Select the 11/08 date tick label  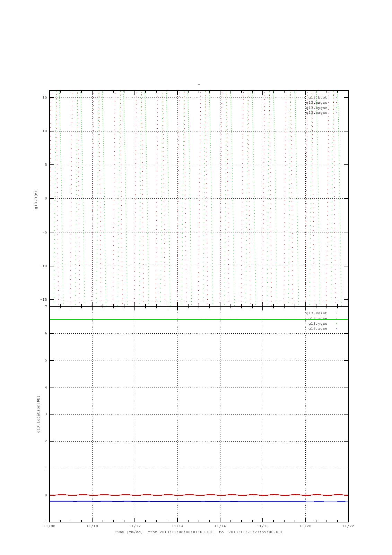click(x=49, y=526)
